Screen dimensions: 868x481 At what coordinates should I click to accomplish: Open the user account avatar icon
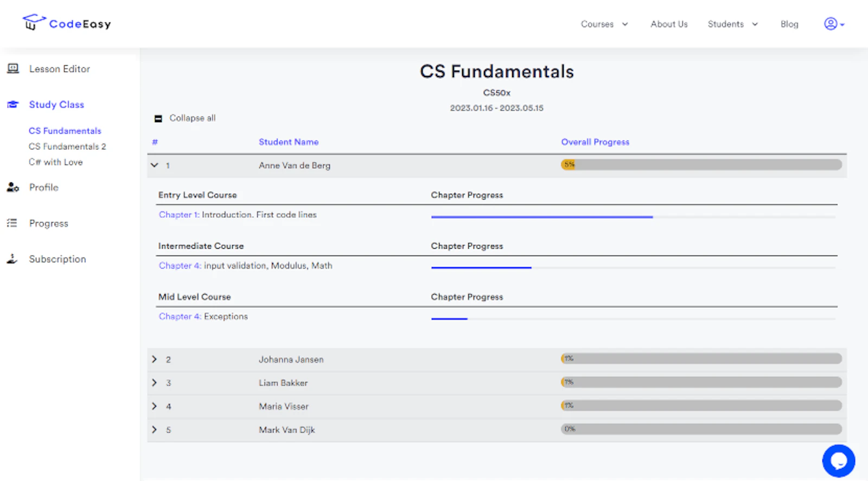pos(830,24)
